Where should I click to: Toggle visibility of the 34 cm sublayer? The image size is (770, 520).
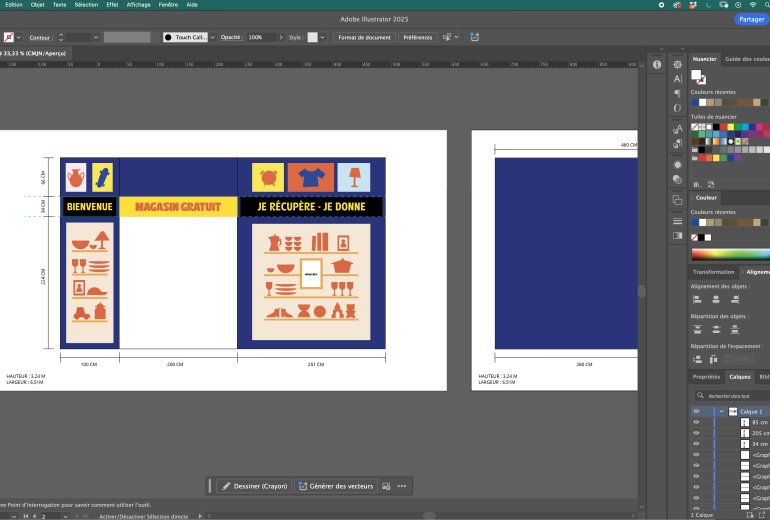(696, 444)
